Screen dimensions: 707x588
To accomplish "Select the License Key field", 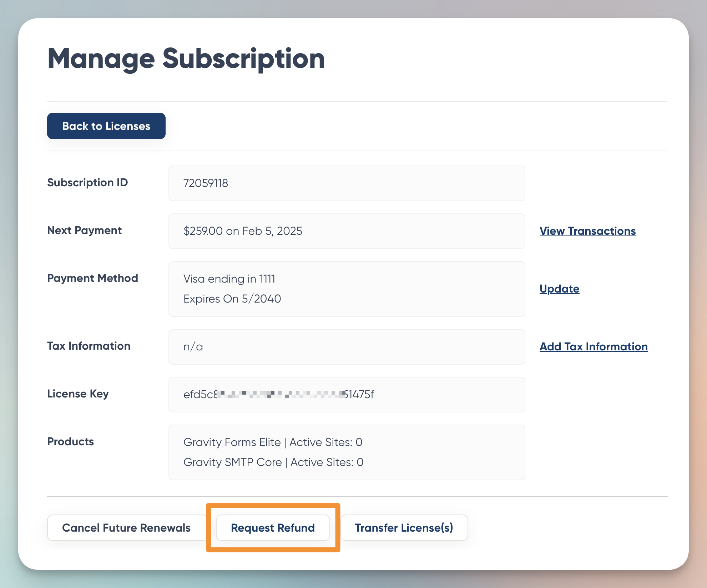I will pyautogui.click(x=346, y=394).
